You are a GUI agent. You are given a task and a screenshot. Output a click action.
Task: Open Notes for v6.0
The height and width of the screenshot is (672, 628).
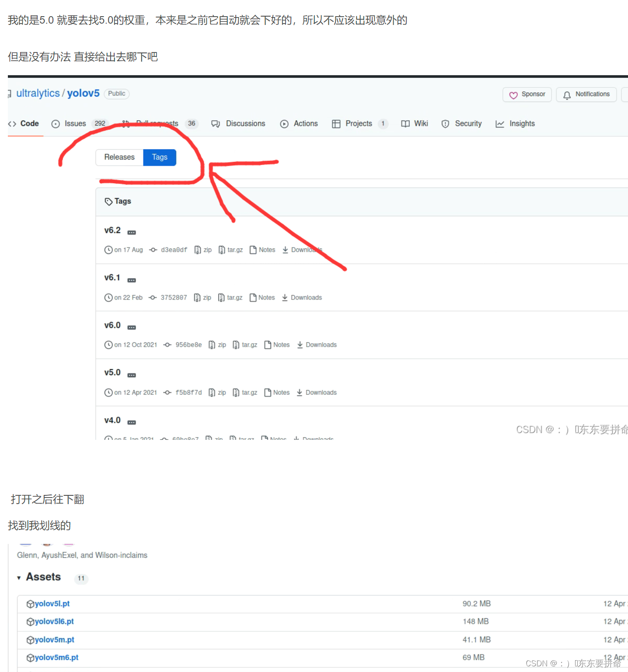coord(277,345)
